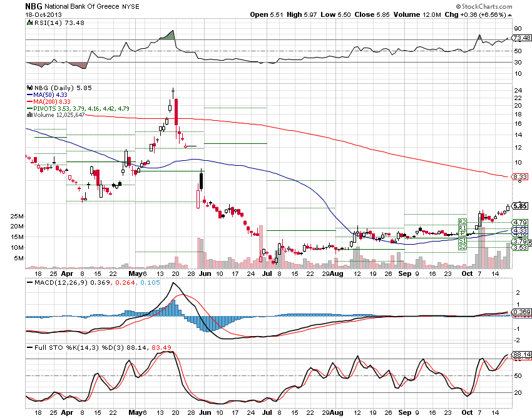The width and height of the screenshot is (532, 418).
Task: Select the Chg +0.36 (+6.56%) value
Action: (475, 14)
